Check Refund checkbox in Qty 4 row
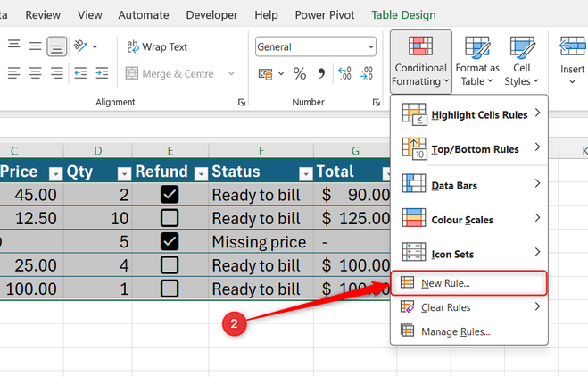The image size is (588, 377). [170, 265]
